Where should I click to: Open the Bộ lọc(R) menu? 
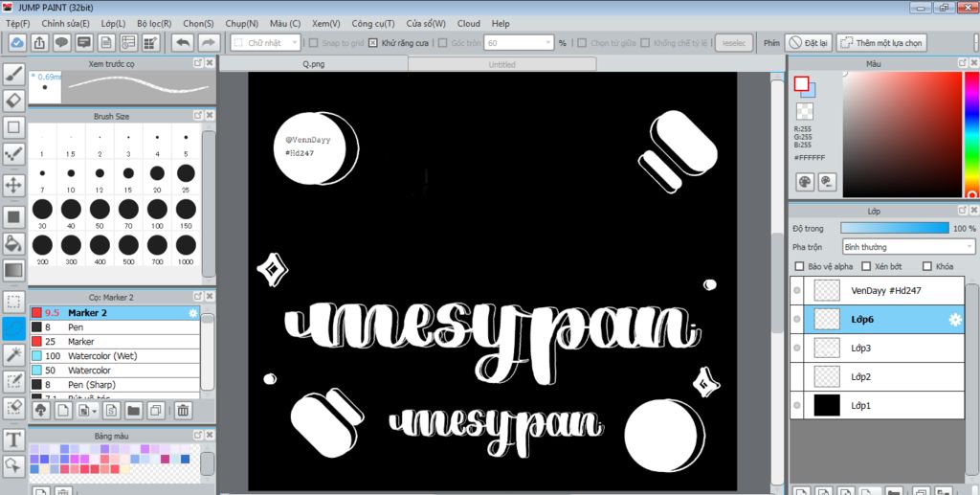click(x=154, y=23)
